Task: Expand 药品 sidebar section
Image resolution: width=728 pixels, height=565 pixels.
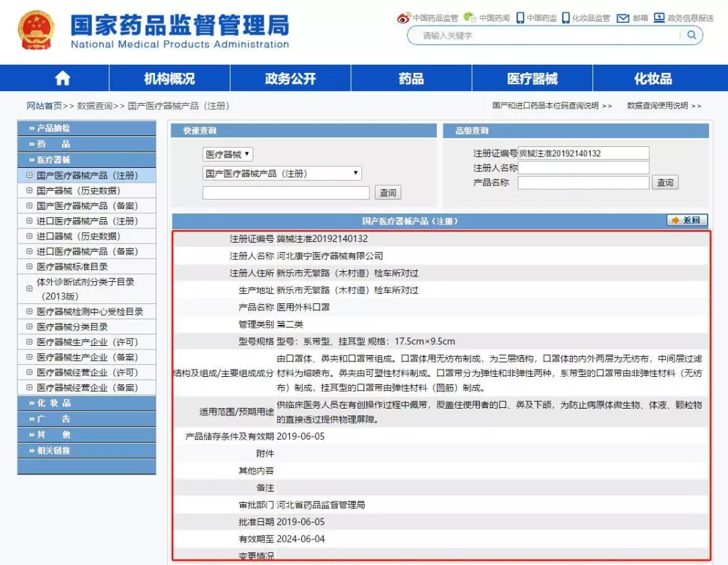Action: coord(86,144)
